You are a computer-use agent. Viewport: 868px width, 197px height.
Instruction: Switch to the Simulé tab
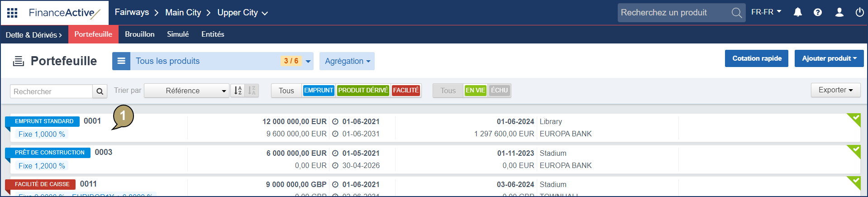pyautogui.click(x=178, y=34)
